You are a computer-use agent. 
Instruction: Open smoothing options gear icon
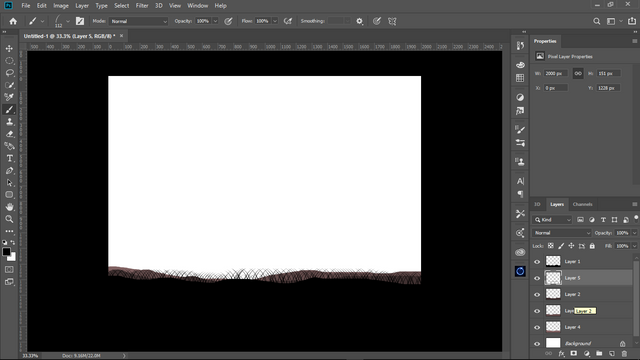[360, 21]
